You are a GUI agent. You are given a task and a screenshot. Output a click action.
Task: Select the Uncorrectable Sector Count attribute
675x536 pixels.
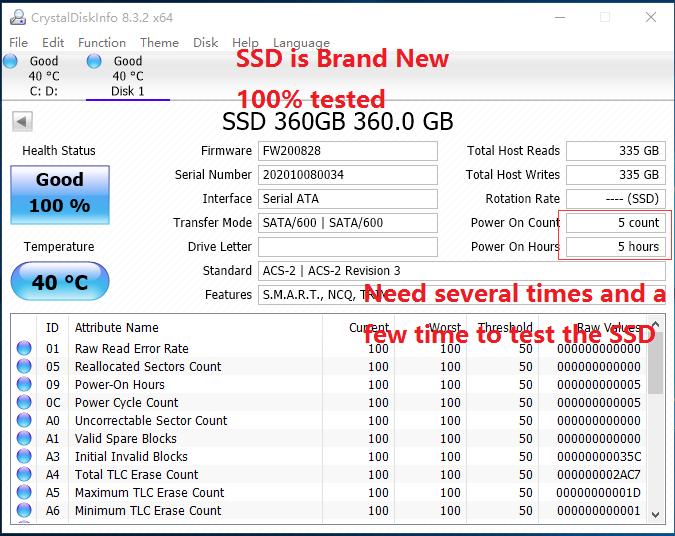point(329,421)
